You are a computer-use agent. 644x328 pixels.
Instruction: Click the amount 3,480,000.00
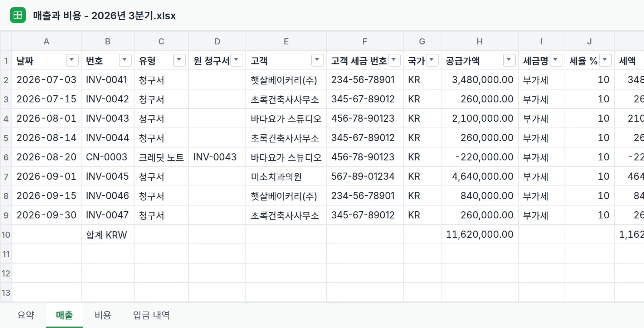(x=480, y=80)
